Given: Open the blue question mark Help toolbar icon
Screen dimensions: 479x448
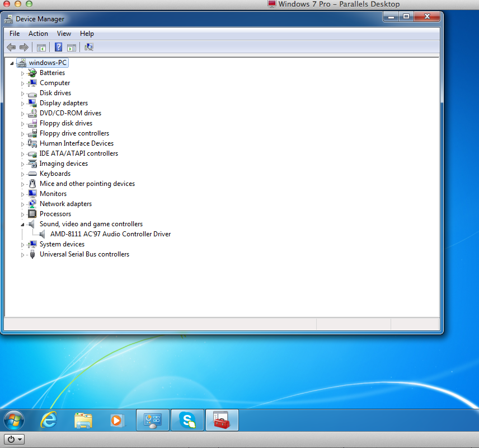Looking at the screenshot, I should pyautogui.click(x=58, y=48).
